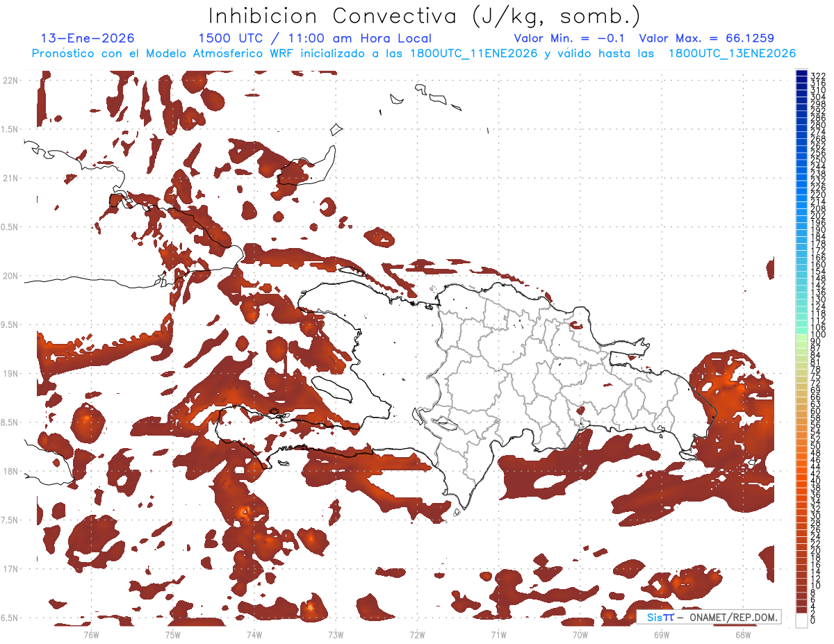Click the "280" color scale label
Image resolution: width=834 pixels, height=644 pixels.
(x=818, y=125)
